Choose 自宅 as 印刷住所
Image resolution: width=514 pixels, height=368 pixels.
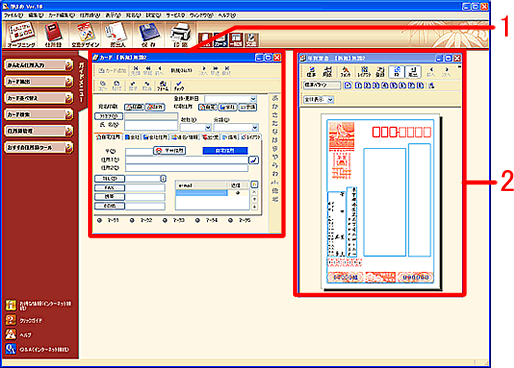(207, 107)
